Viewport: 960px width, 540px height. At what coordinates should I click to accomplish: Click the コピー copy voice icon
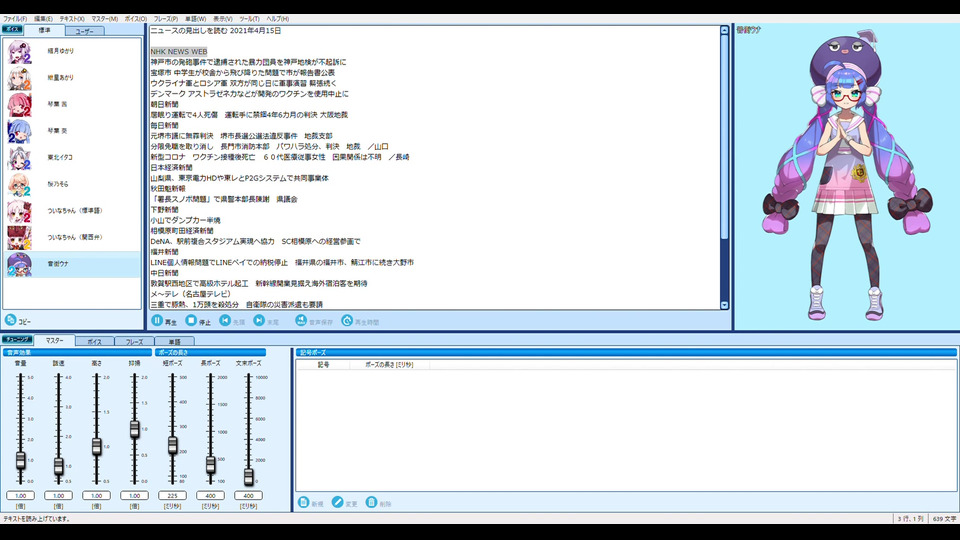(x=10, y=320)
